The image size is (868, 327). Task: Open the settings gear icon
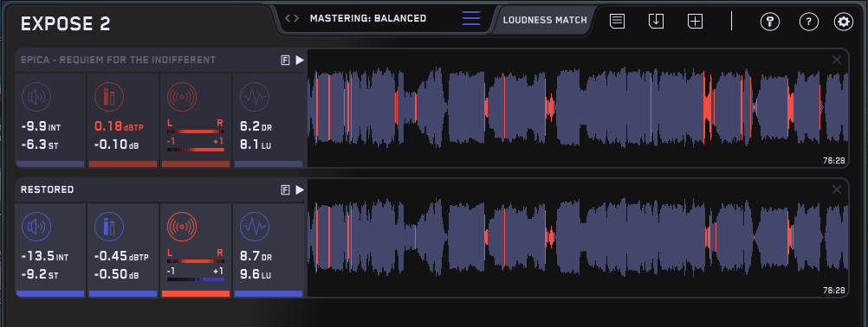click(x=844, y=22)
